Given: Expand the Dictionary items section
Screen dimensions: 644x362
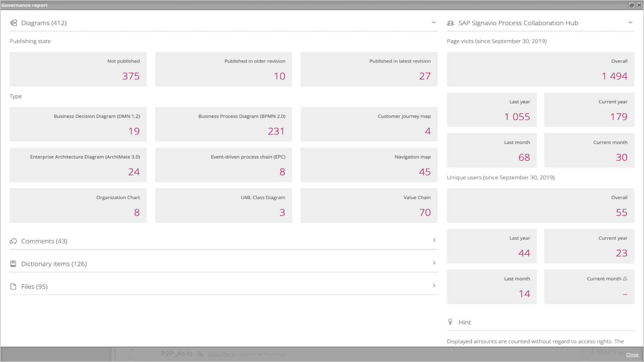Looking at the screenshot, I should [434, 263].
